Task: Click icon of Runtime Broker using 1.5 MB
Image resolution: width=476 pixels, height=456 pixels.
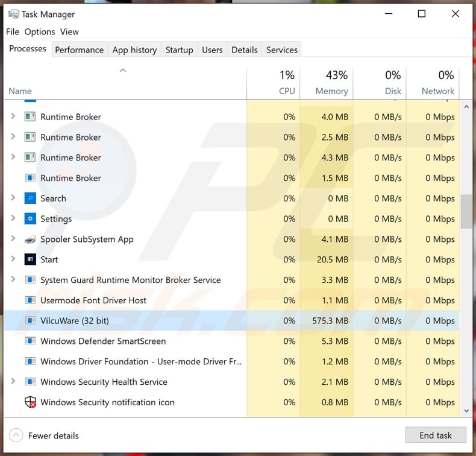Action: click(x=30, y=178)
